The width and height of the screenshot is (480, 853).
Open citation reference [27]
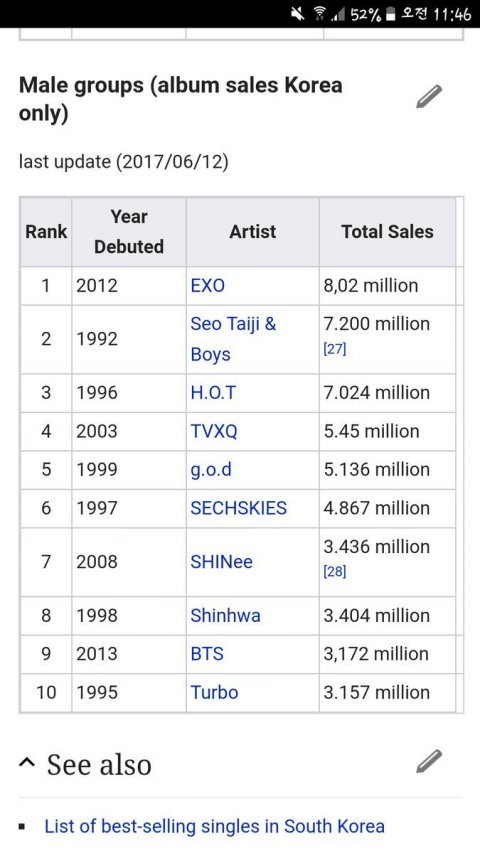(335, 349)
